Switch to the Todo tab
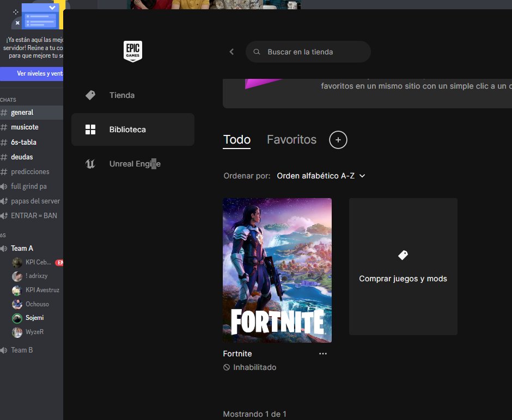The image size is (512, 420). tap(237, 140)
